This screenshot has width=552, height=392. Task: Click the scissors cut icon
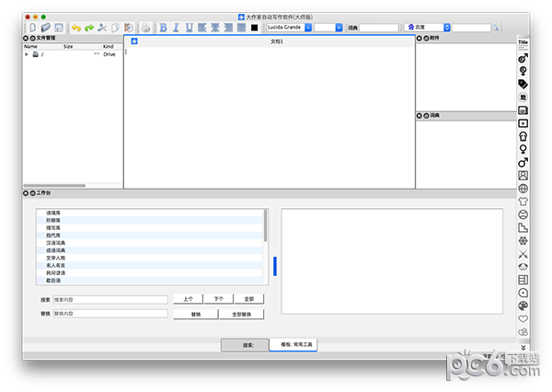pyautogui.click(x=102, y=28)
